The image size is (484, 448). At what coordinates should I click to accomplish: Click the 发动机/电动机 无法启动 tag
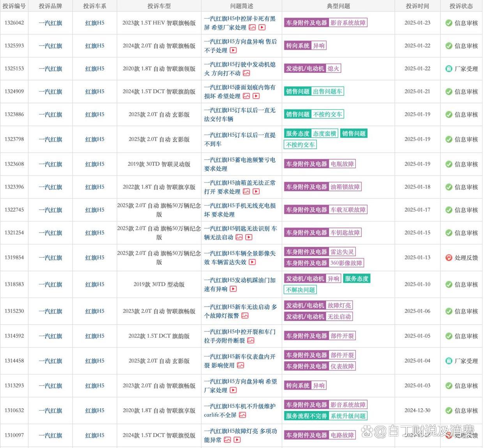[x=318, y=317]
